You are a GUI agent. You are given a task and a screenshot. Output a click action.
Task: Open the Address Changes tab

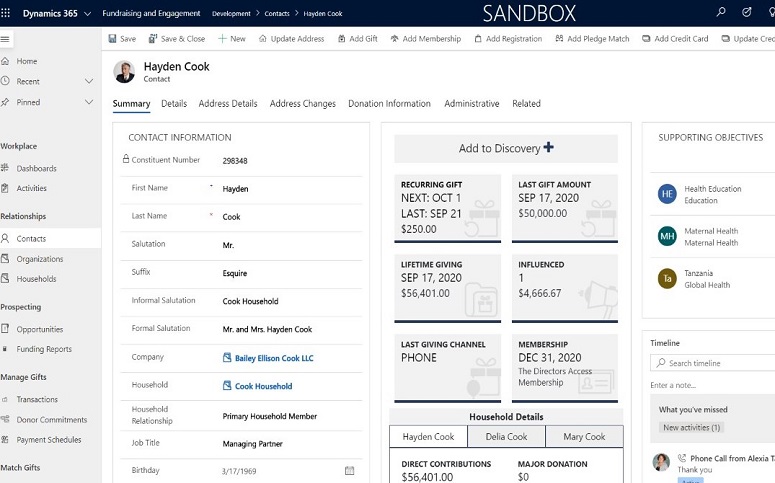pos(303,104)
